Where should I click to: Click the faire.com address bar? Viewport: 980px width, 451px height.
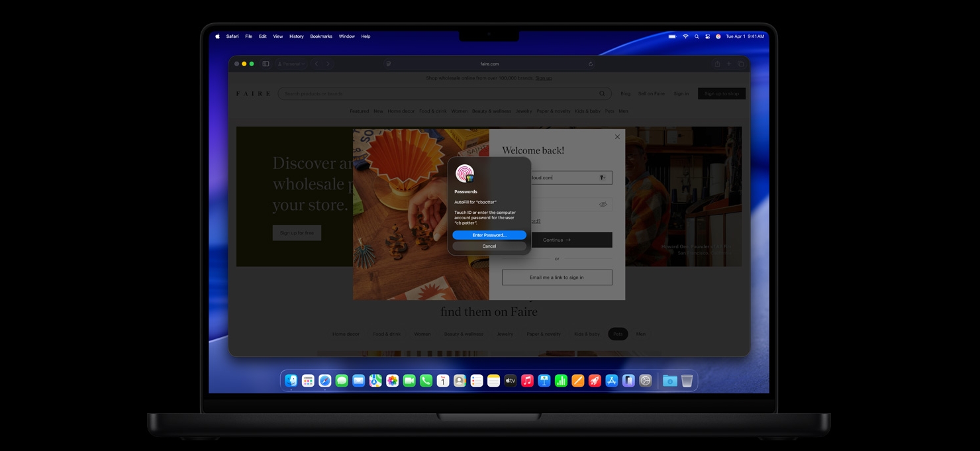(x=489, y=64)
